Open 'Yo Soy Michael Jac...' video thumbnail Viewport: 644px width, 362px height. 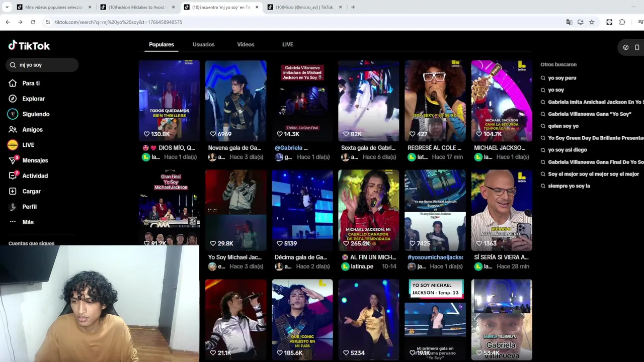(235, 210)
